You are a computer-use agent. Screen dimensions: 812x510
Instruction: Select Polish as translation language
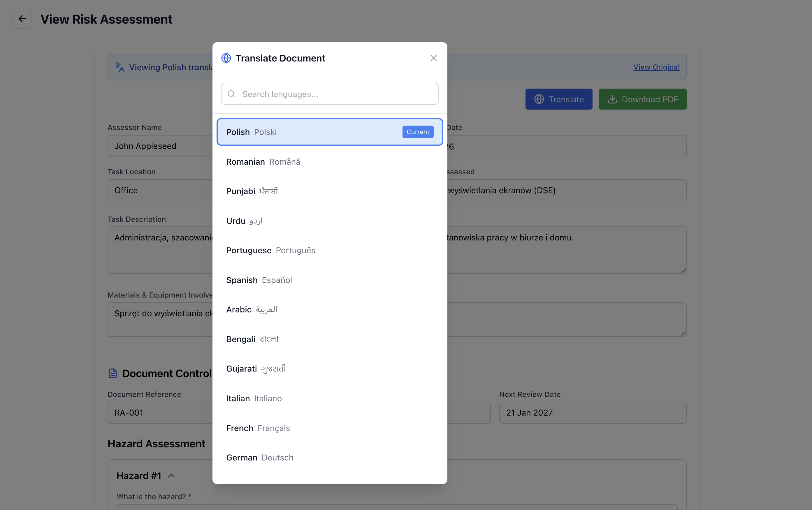coord(329,132)
